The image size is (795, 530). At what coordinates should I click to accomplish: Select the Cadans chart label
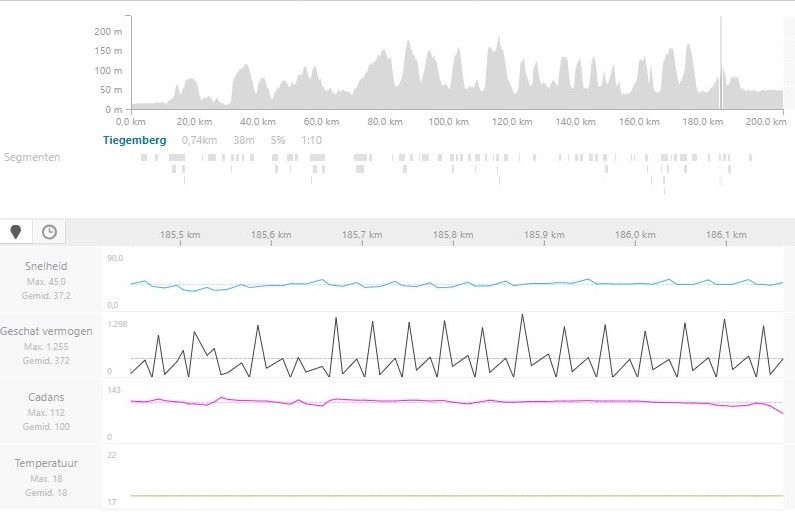pos(46,397)
